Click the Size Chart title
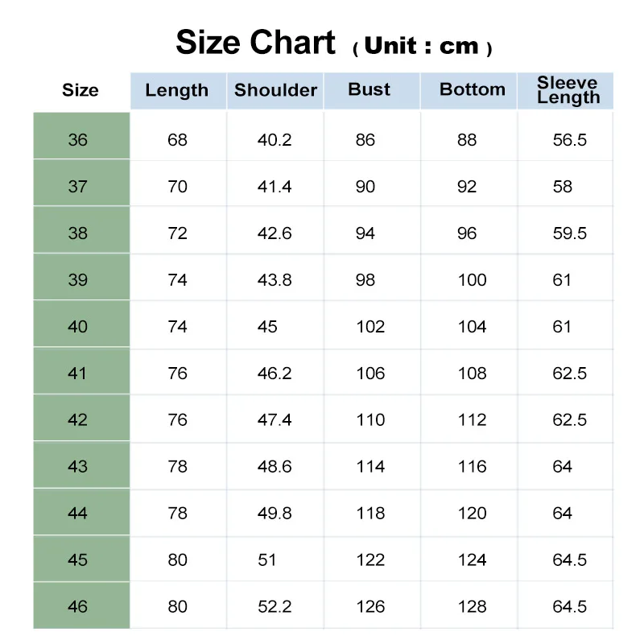Screen dimensions: 644x644 coord(255,42)
